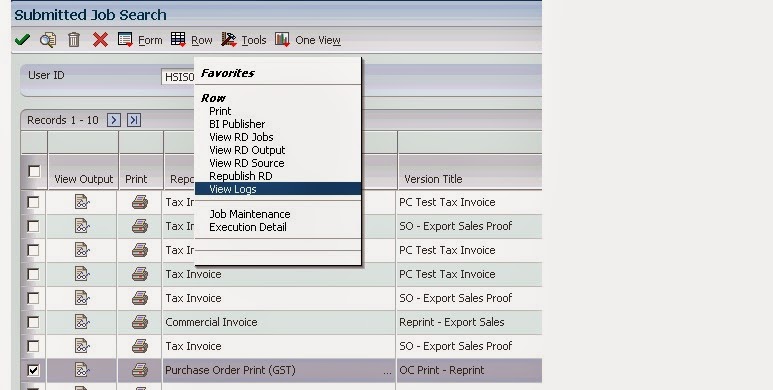This screenshot has width=773, height=390.
Task: Open the Row menu grid icon
Action: [178, 39]
